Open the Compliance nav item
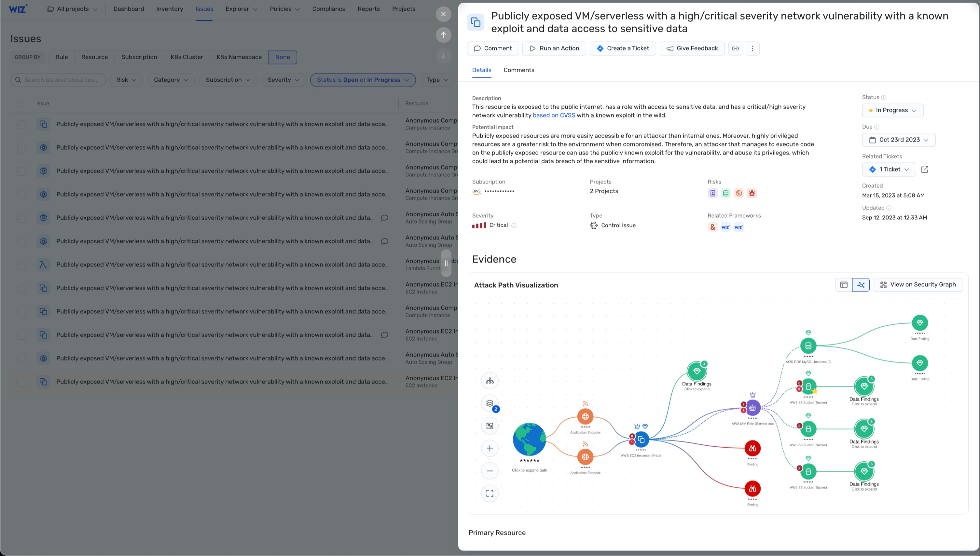980x556 pixels. click(x=329, y=9)
